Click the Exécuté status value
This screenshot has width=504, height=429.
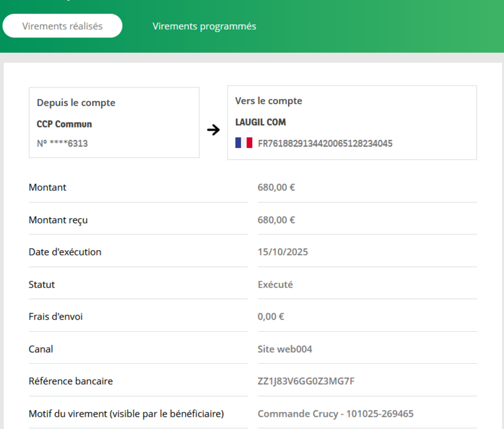[x=275, y=284]
